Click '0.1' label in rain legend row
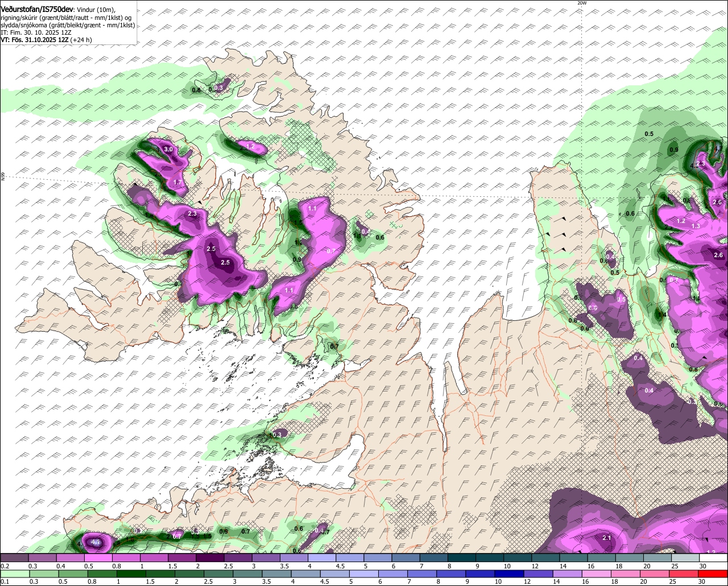This screenshot has height=586, width=728. (5, 581)
